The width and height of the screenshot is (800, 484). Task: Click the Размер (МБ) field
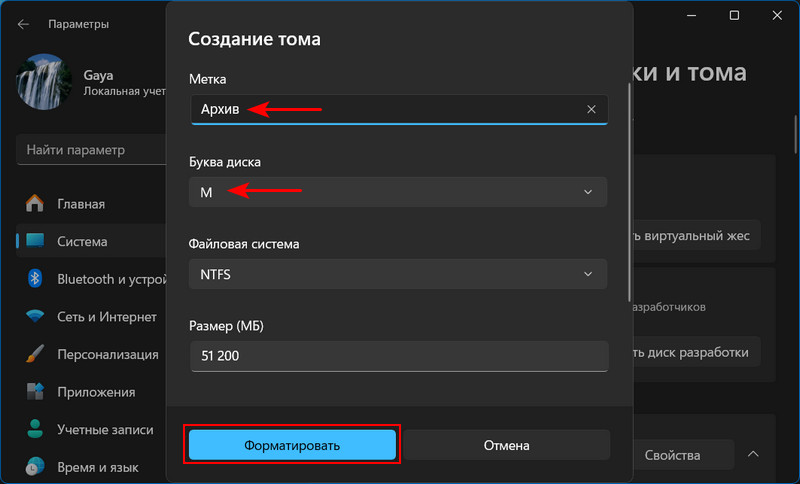pyautogui.click(x=399, y=356)
